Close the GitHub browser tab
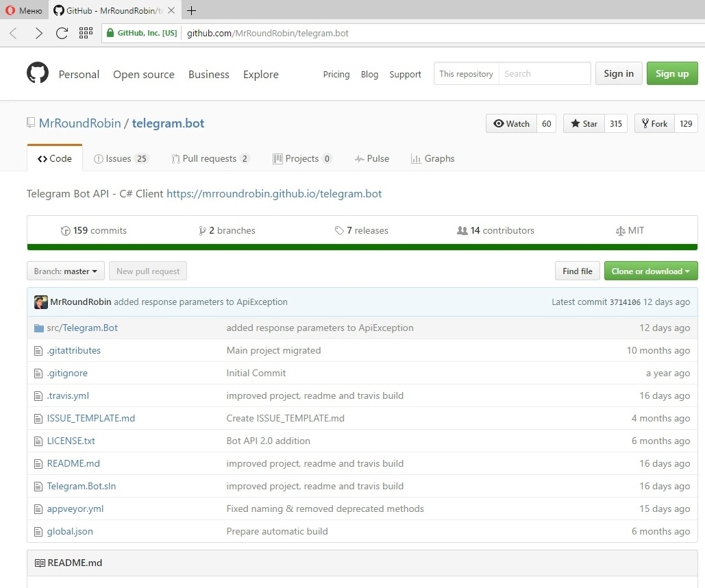 (171, 10)
